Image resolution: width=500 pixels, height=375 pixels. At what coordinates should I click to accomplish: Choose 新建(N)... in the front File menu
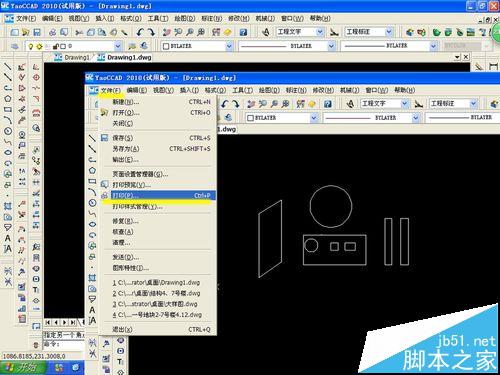pos(158,102)
